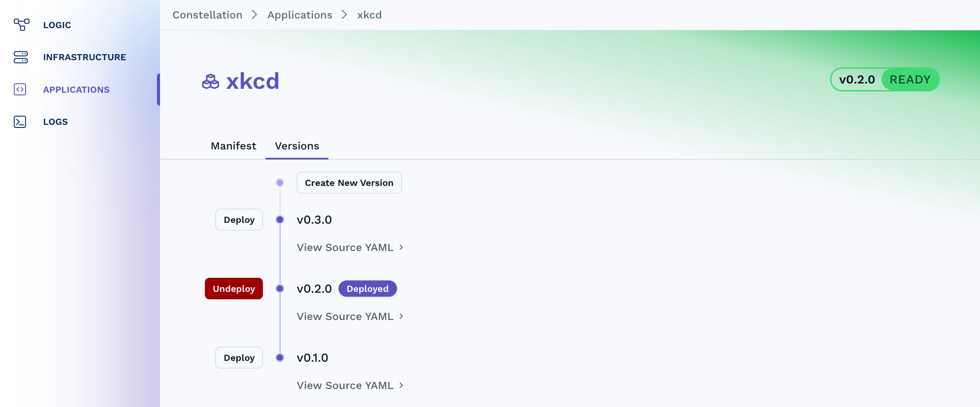Open Constellation breadcrumb link

click(208, 15)
